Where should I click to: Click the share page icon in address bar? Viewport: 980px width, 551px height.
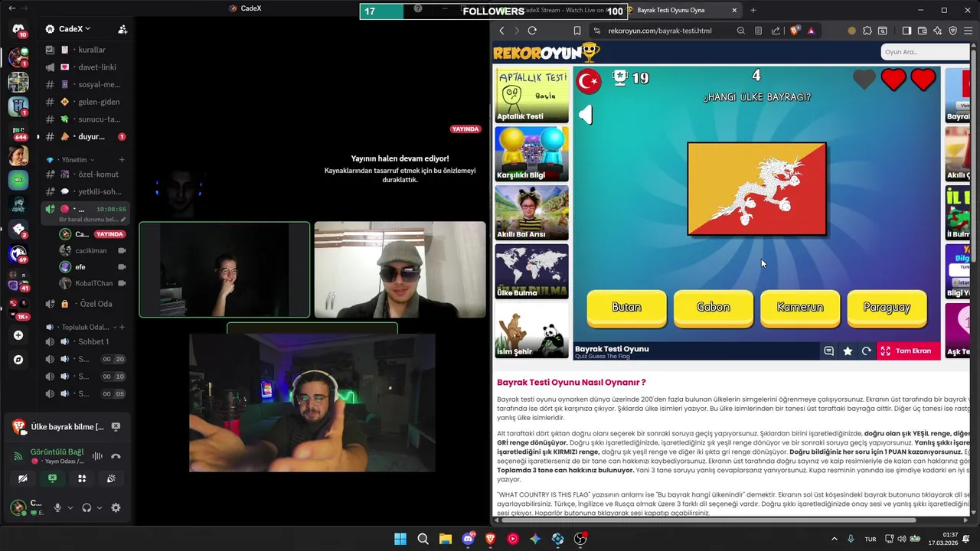click(x=776, y=31)
